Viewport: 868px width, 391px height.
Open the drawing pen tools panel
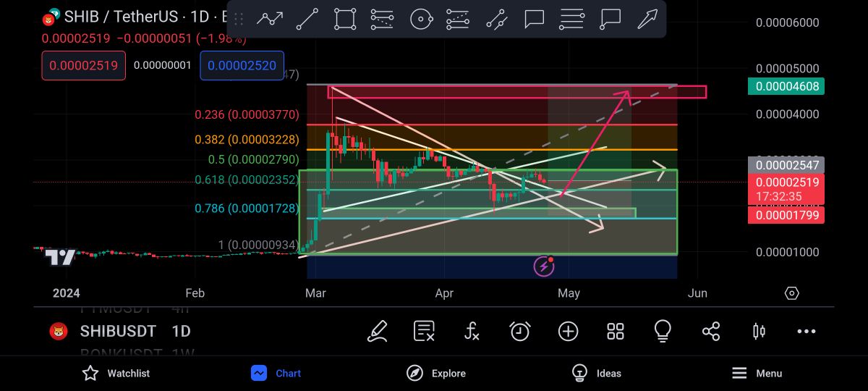[378, 332]
